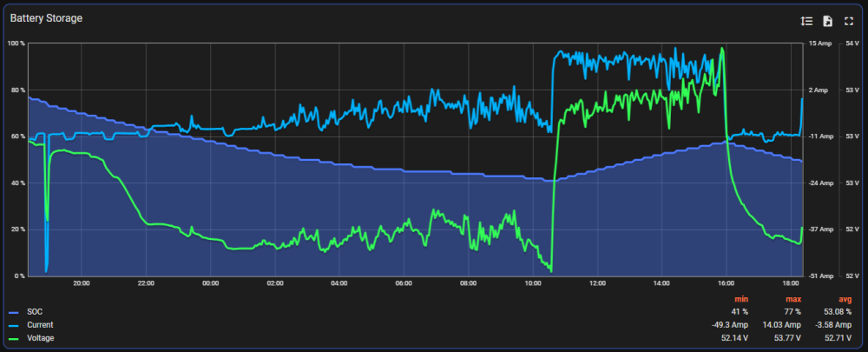
Task: Click the 04:00 time axis label
Action: point(339,282)
